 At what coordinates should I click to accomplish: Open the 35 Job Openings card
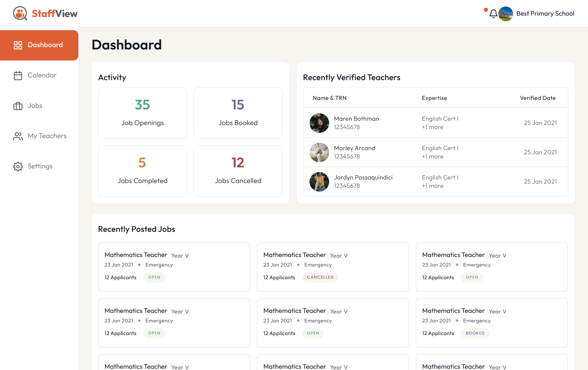[x=143, y=113]
